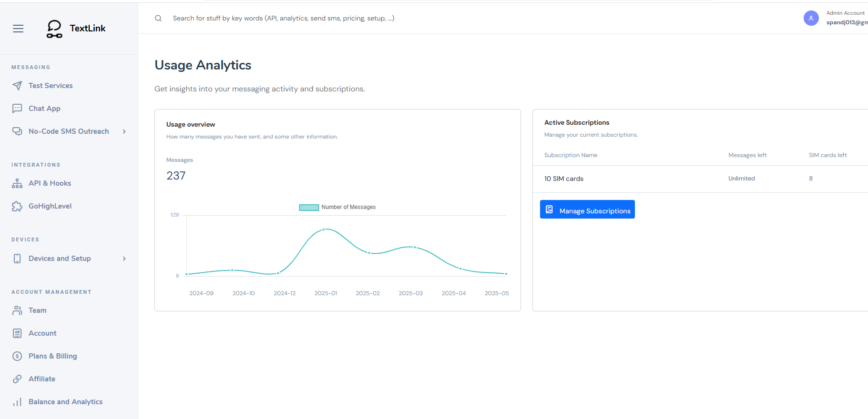This screenshot has width=868, height=419.
Task: Expand the Devices and Setup chevron
Action: pos(124,259)
